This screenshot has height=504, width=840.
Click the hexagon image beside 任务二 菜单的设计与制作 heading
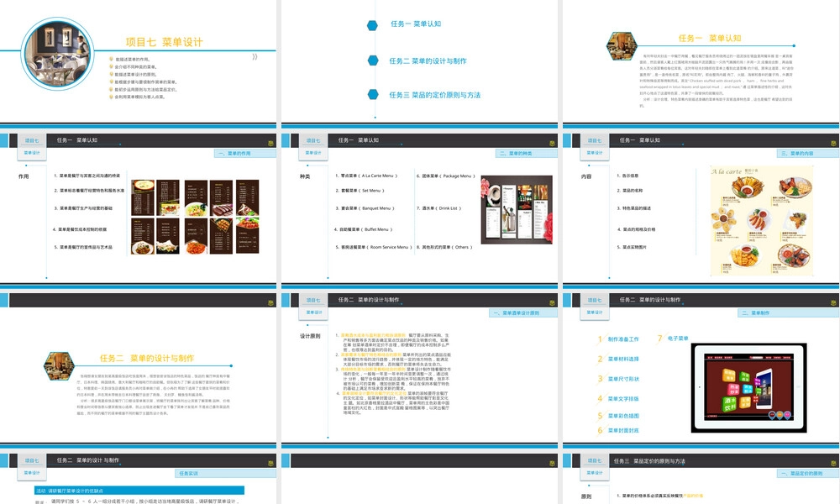(59, 366)
